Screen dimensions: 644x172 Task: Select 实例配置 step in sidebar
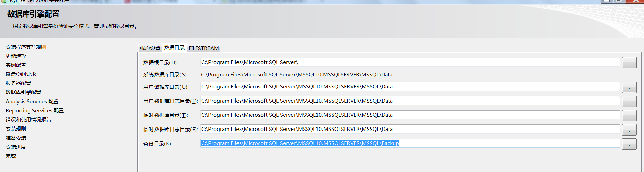click(x=16, y=65)
